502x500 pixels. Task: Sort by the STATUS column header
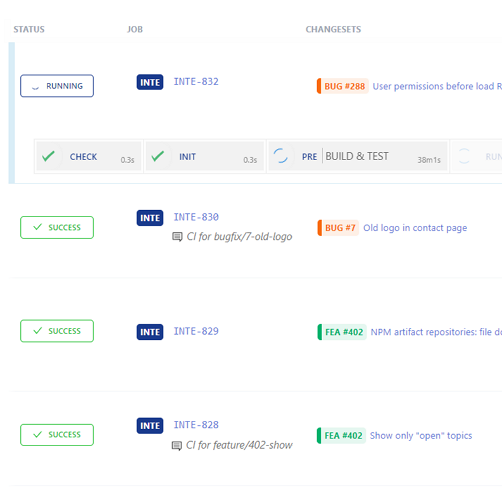coord(29,30)
